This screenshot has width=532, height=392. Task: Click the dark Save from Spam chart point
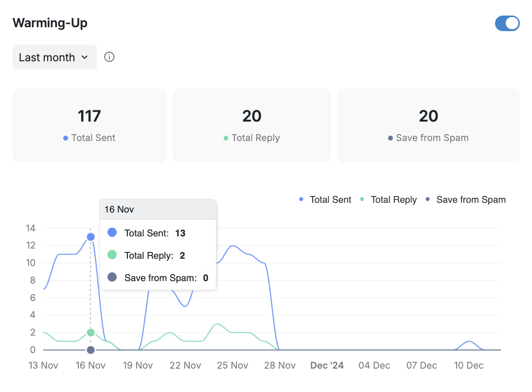point(90,350)
